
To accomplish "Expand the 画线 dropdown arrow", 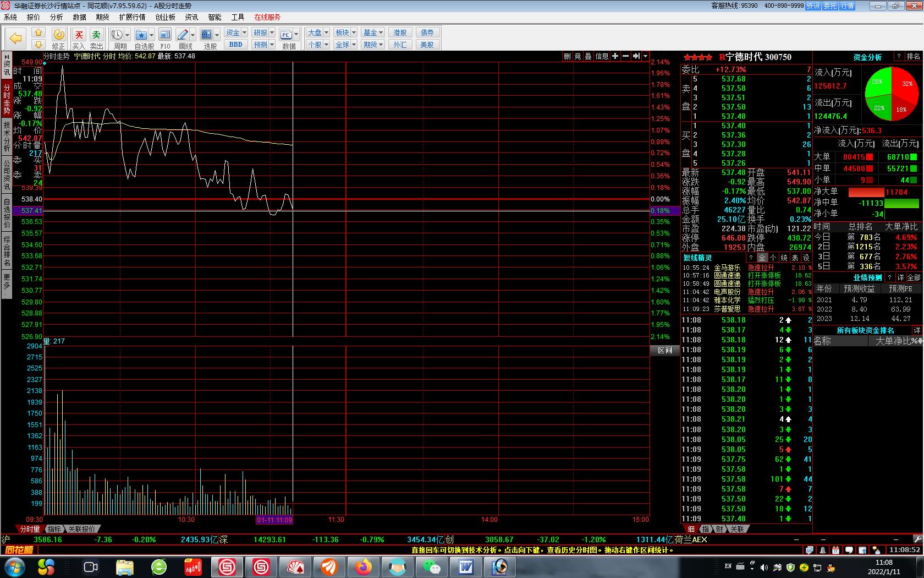I will click(x=193, y=35).
